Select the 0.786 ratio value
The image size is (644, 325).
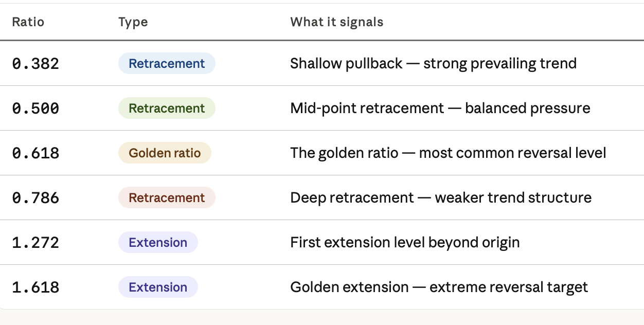tap(35, 198)
